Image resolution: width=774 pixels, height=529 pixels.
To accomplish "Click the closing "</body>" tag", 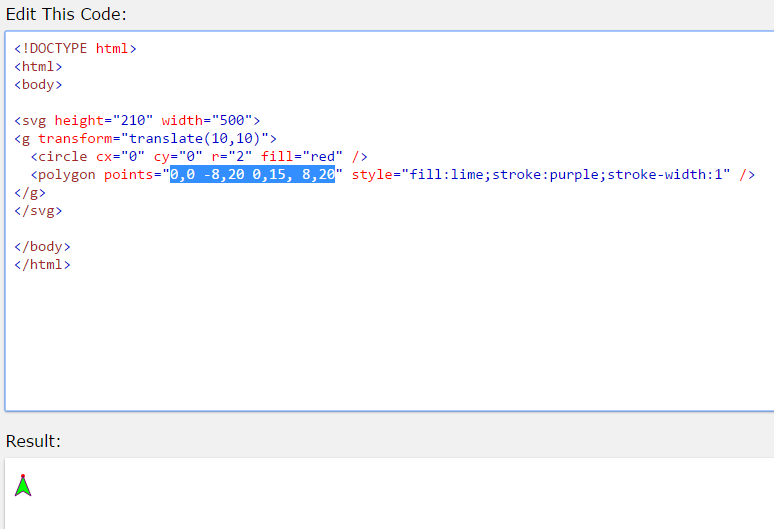I will point(42,246).
